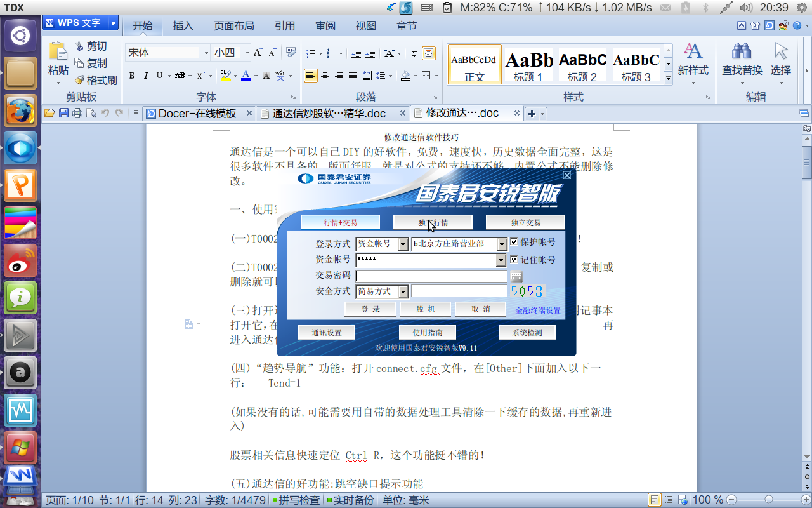Click the volume icon in the top panel
Screen dimensions: 812x508
[x=746, y=8]
